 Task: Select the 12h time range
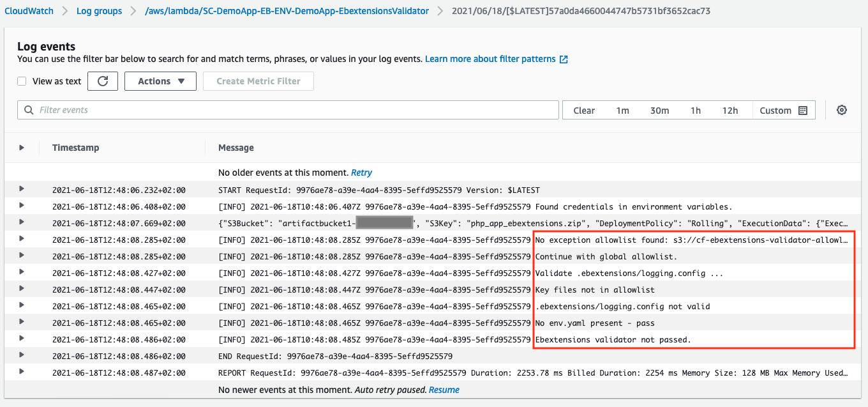[x=730, y=111]
